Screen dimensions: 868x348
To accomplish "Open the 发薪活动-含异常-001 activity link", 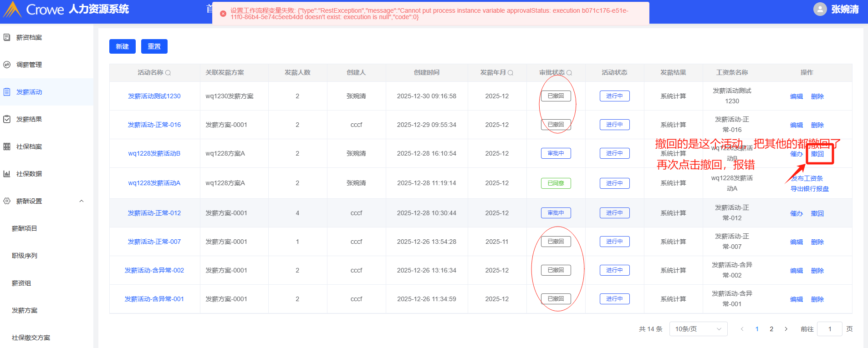I will 154,299.
